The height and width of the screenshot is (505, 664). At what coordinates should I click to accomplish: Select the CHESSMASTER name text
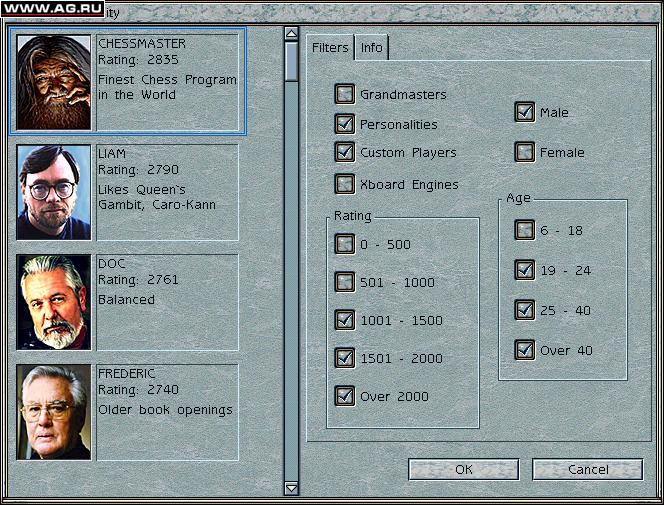coord(142,44)
